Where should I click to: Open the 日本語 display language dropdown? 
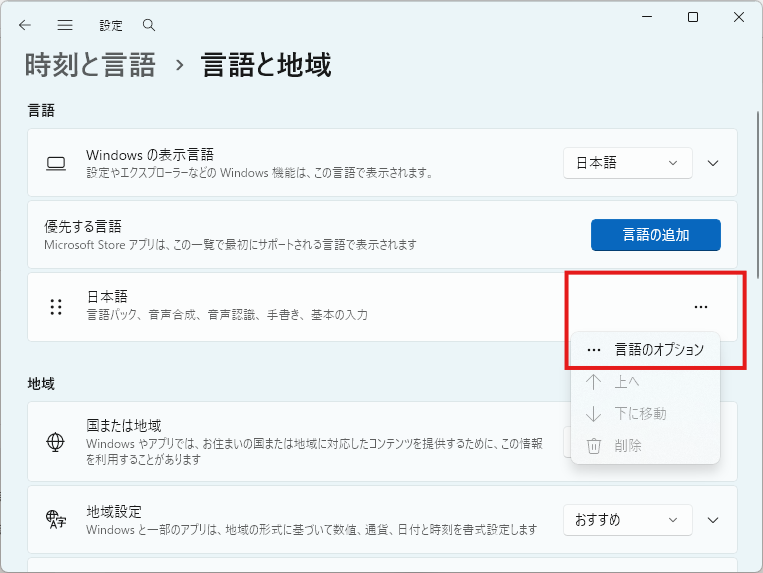628,163
